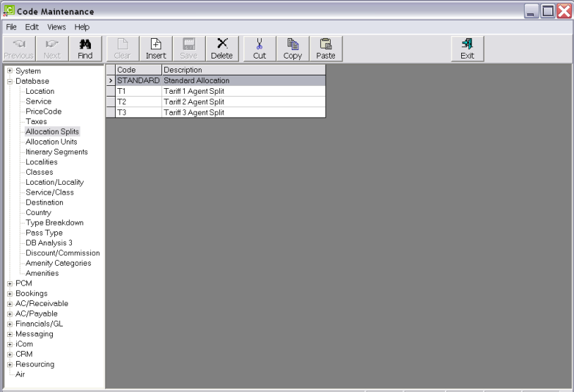This screenshot has height=392, width=574.
Task: Select Taxes tree item
Action: tap(36, 121)
